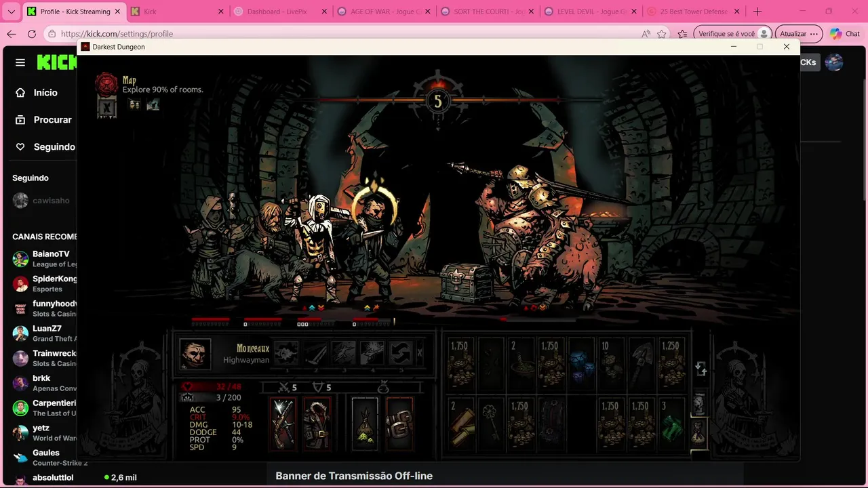
Task: Click the DMG 10-18 stat line
Action: pos(221,425)
